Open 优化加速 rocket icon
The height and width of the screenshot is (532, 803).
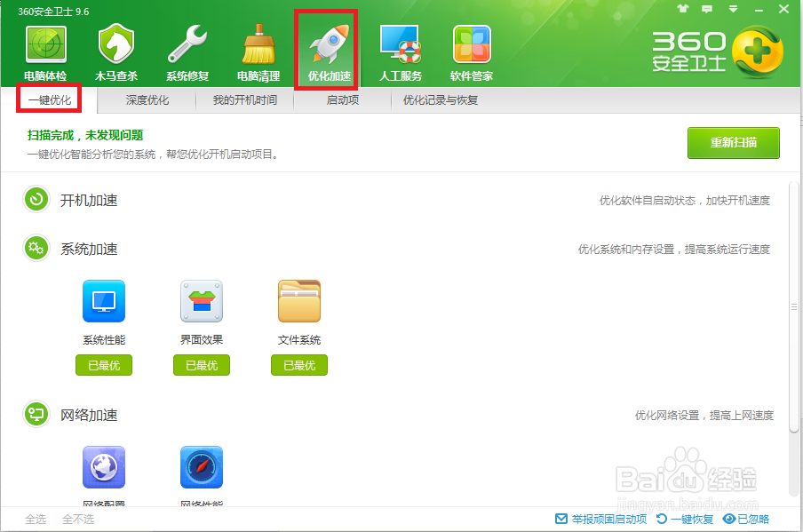[329, 44]
